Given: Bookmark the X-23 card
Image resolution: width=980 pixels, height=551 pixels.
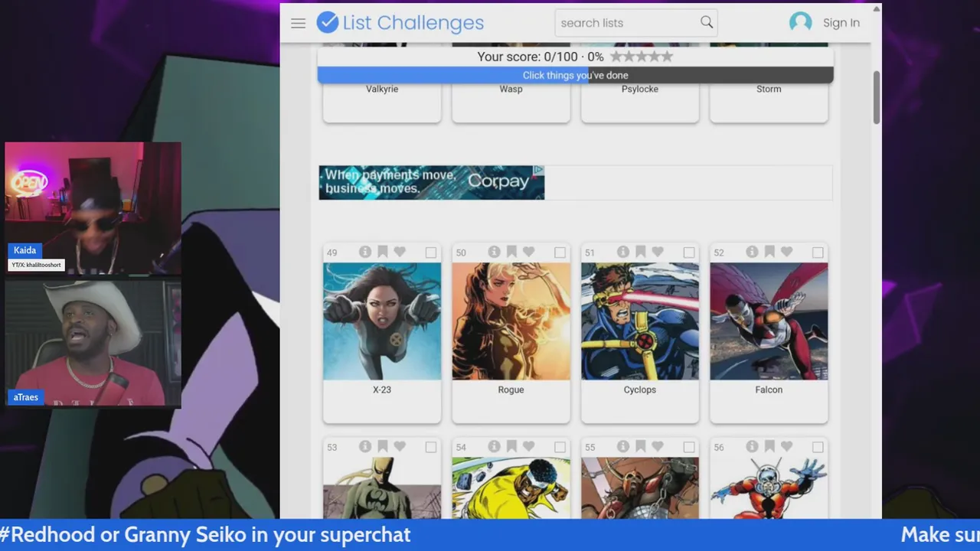Looking at the screenshot, I should tap(382, 252).
